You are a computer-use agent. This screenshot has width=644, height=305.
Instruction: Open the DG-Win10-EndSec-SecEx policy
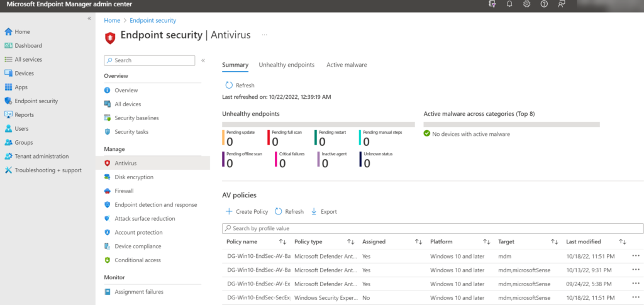pos(258,298)
